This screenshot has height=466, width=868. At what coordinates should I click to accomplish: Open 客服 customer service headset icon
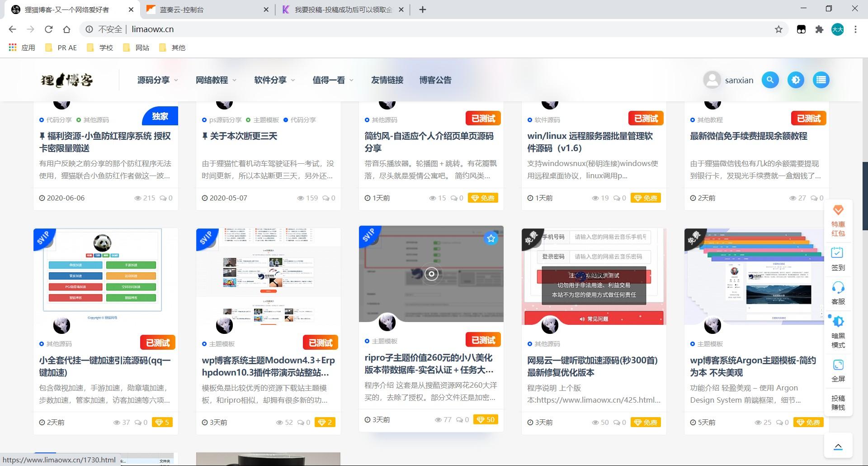click(838, 288)
